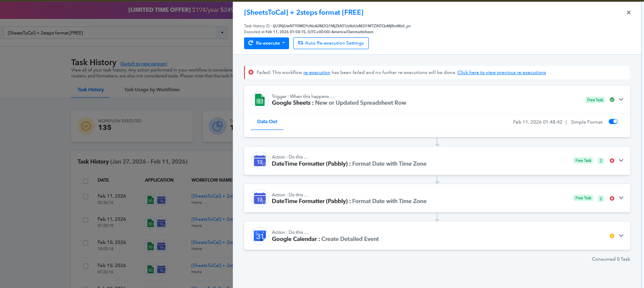
Task: Click Free Task badge on Google Sheets step
Action: [595, 100]
